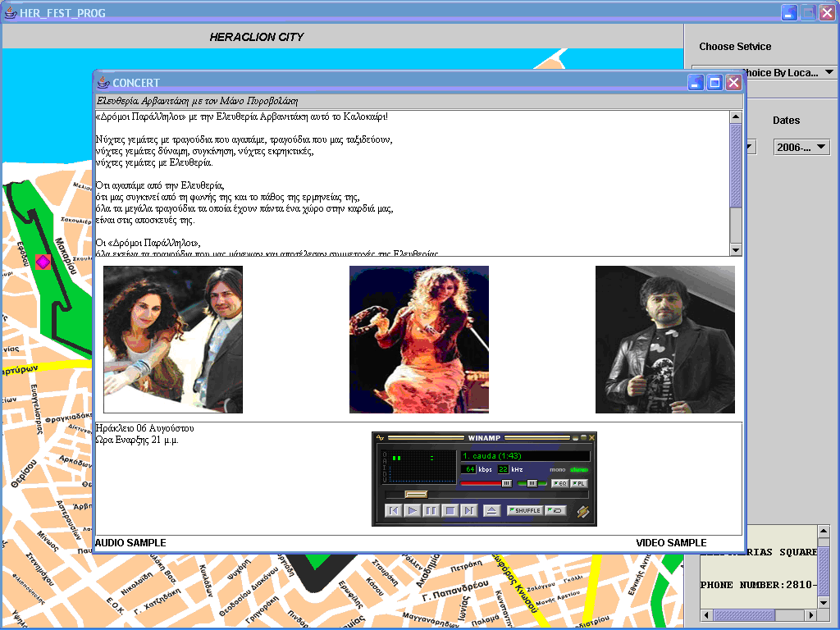Click the Java icon in CONCERT title bar

[103, 83]
